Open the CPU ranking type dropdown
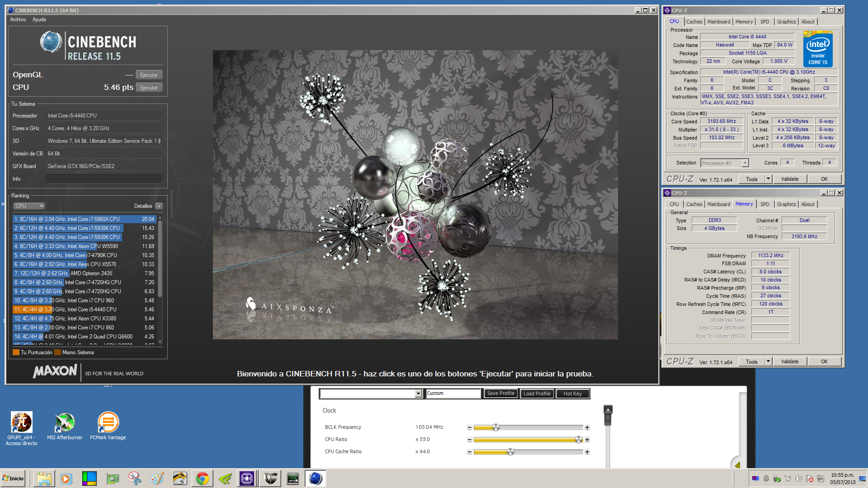This screenshot has height=488, width=868. (x=29, y=206)
